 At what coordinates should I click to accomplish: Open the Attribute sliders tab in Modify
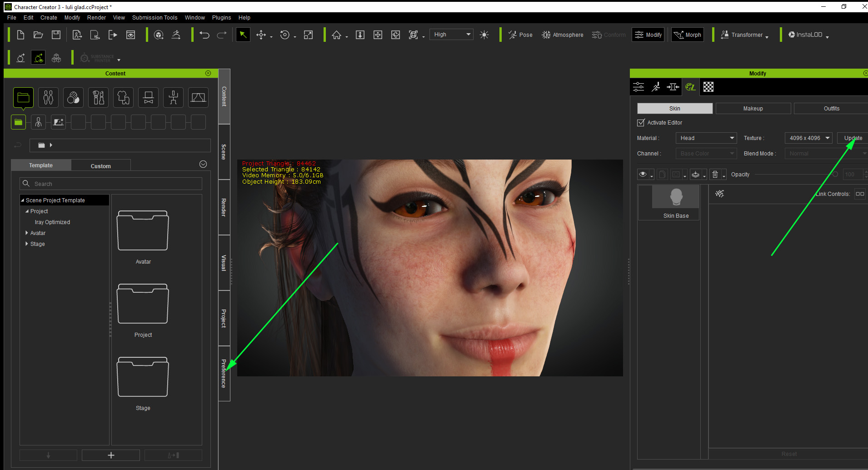(x=639, y=87)
